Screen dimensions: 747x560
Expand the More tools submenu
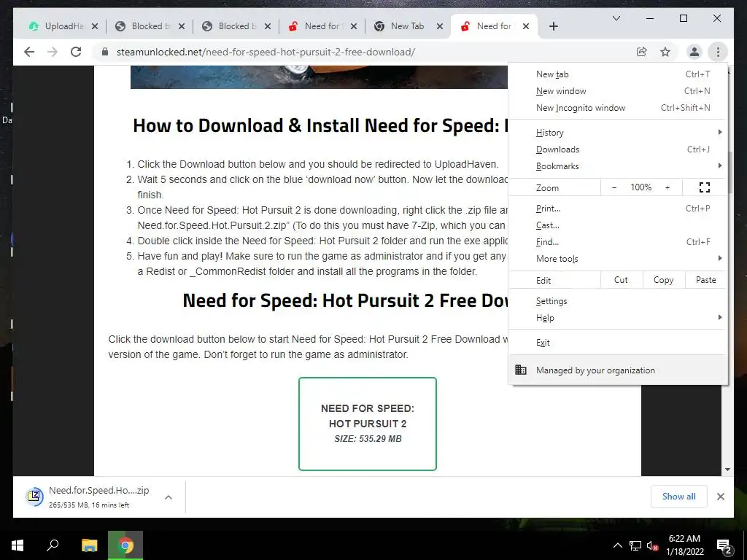click(x=618, y=259)
